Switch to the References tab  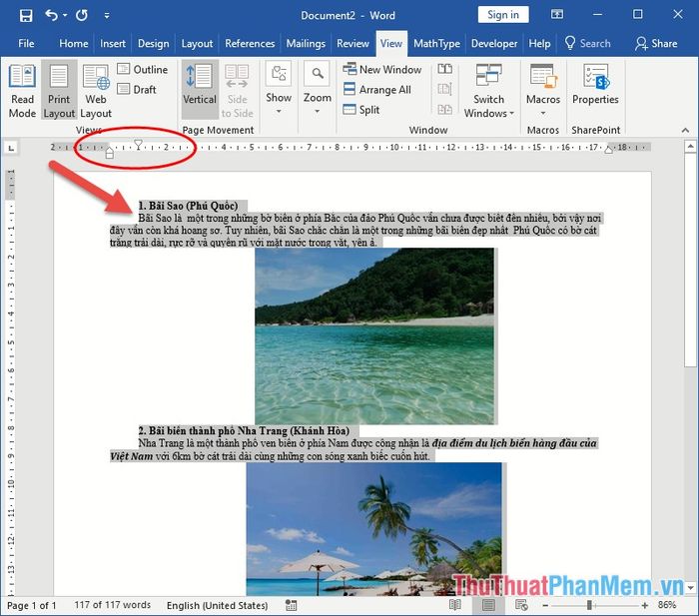pyautogui.click(x=250, y=43)
